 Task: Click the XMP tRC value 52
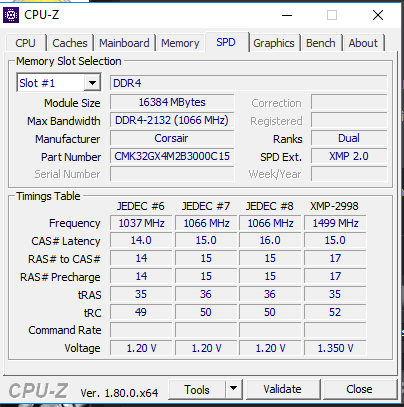point(335,312)
